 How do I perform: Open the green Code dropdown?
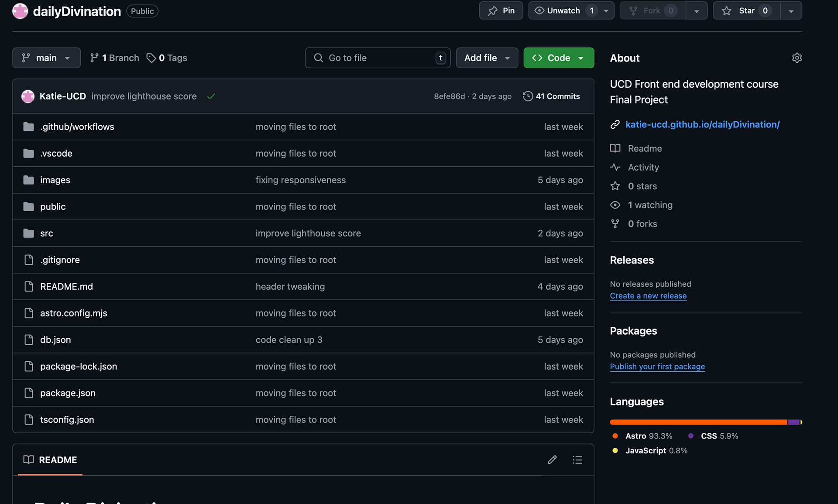(x=559, y=58)
